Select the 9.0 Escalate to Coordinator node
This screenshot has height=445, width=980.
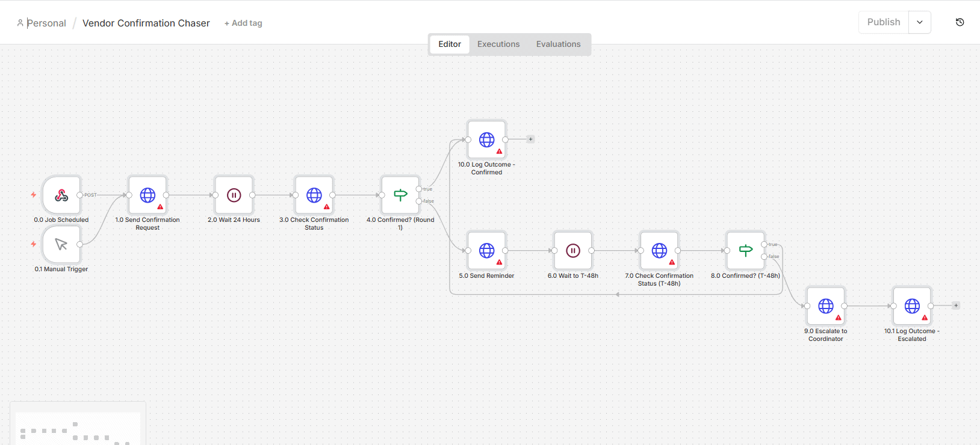pos(826,305)
